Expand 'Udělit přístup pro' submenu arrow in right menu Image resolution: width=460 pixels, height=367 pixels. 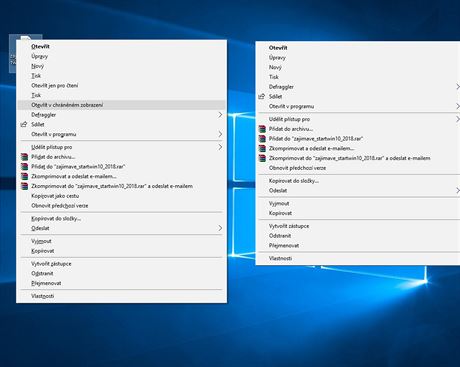(x=458, y=119)
